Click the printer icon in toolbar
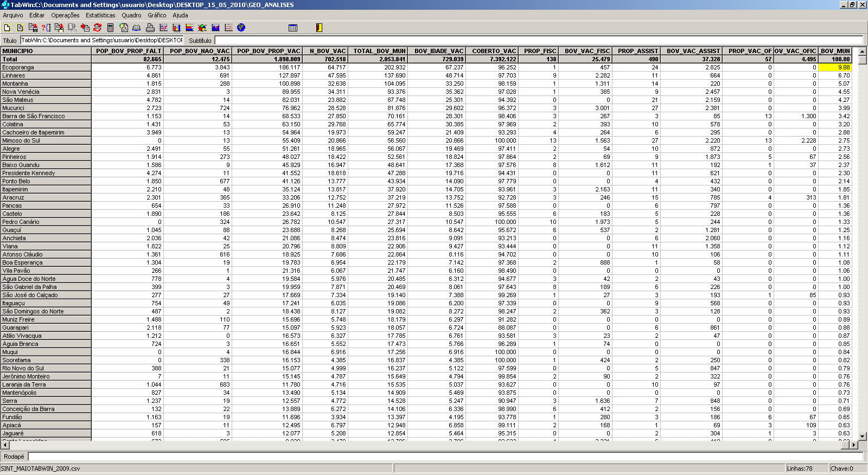 [x=150, y=28]
